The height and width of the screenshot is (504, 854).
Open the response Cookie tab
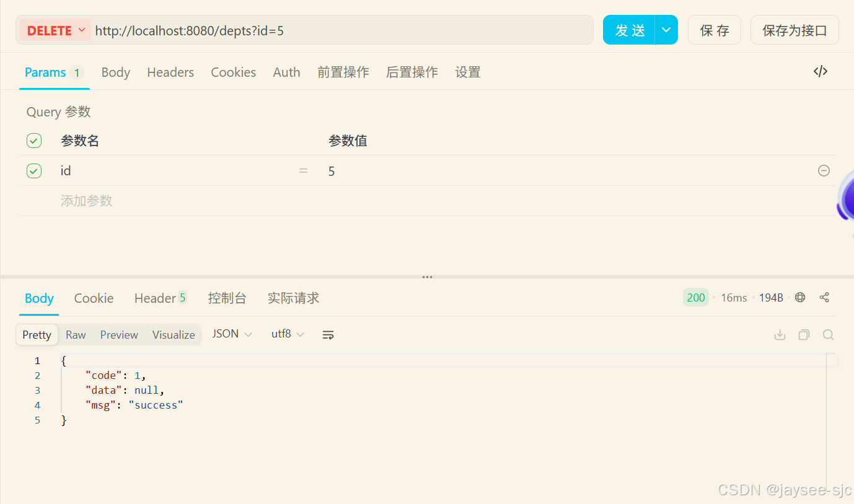tap(94, 298)
